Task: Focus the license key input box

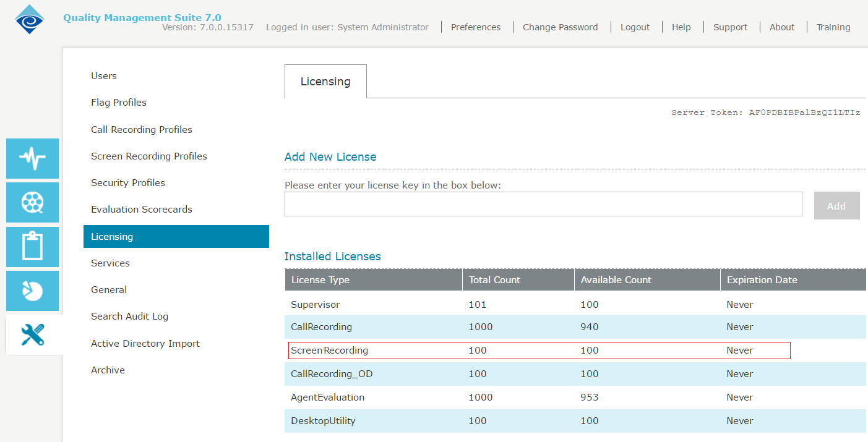Action: (543, 204)
